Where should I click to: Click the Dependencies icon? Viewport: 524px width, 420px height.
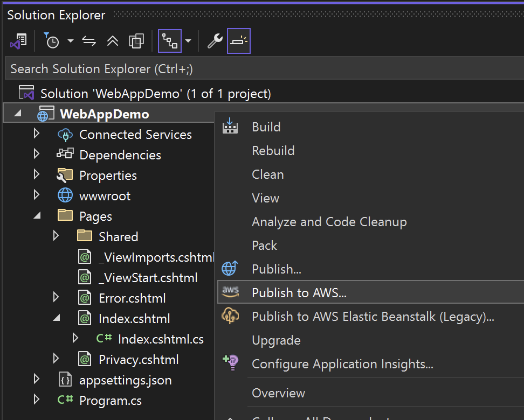(x=65, y=153)
